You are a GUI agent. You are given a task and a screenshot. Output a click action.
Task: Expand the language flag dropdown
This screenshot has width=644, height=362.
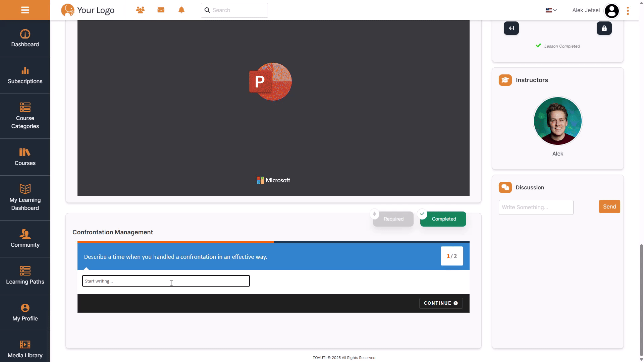551,10
